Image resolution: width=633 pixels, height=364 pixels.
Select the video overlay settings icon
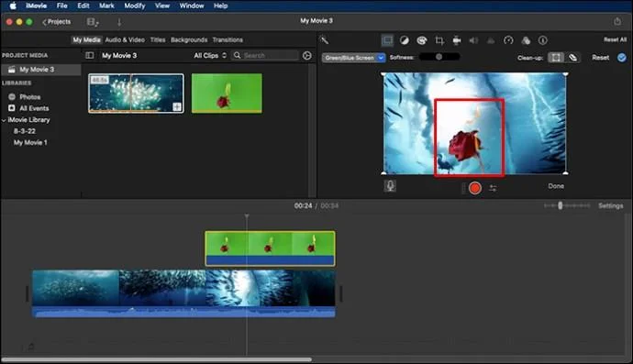click(387, 40)
